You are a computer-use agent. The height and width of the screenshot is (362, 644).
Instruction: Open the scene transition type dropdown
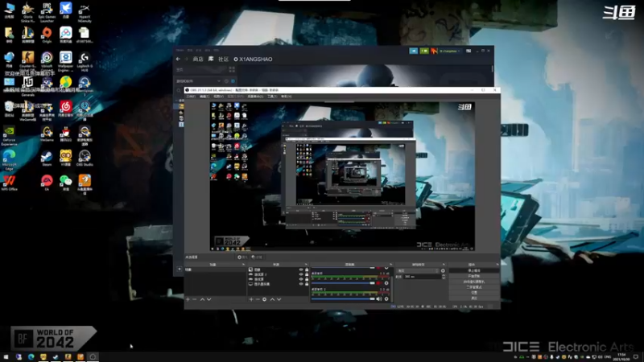418,271
